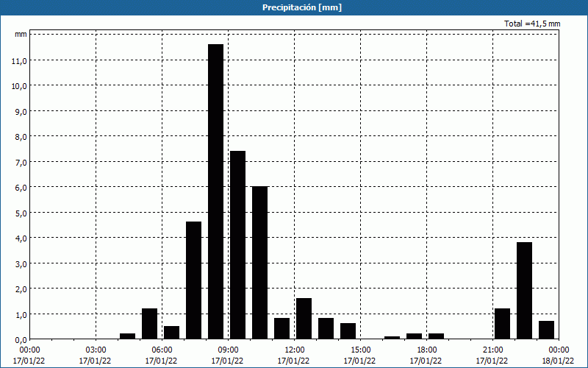
Task: Click the '10,0' y-axis value
Action: [19, 85]
